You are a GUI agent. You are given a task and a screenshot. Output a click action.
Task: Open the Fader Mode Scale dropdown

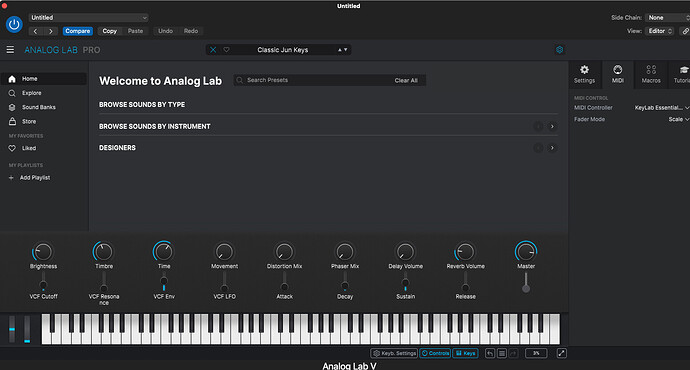pyautogui.click(x=679, y=119)
